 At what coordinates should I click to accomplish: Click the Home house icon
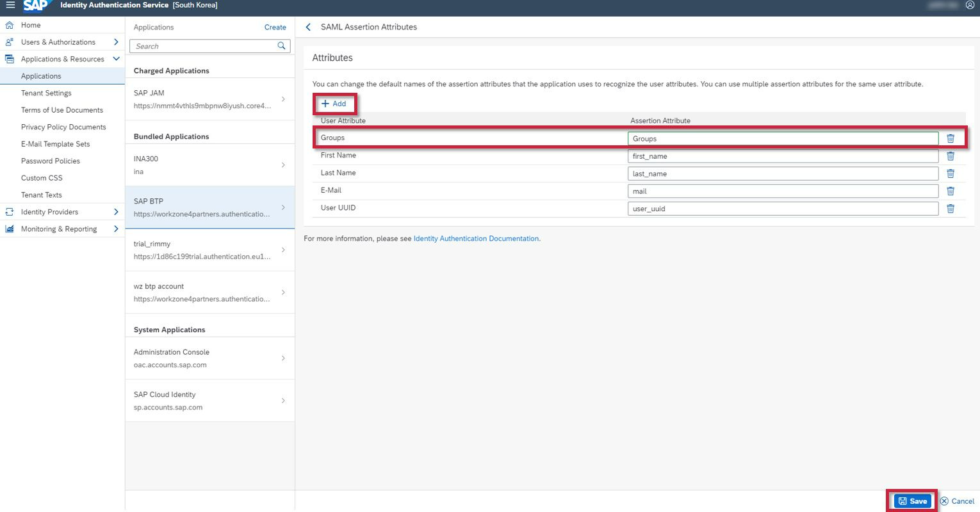(x=10, y=25)
